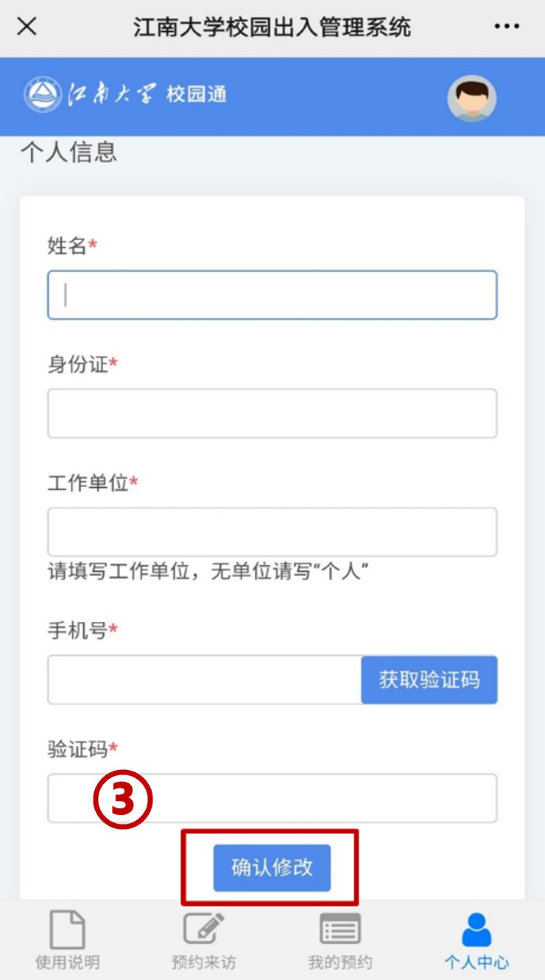This screenshot has height=980, width=545.
Task: Open the user avatar profile picture
Action: pos(471,98)
